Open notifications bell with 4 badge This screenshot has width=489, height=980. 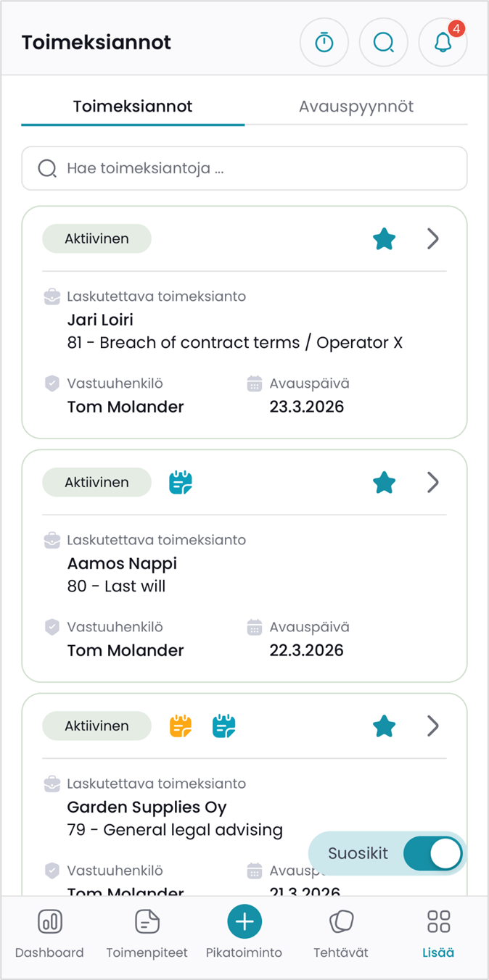click(x=443, y=43)
